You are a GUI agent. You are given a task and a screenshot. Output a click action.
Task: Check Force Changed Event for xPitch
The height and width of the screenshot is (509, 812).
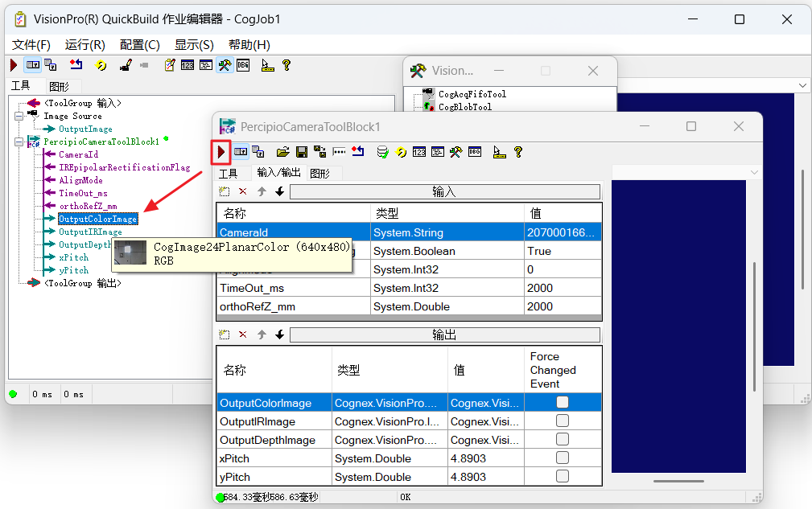coord(563,458)
